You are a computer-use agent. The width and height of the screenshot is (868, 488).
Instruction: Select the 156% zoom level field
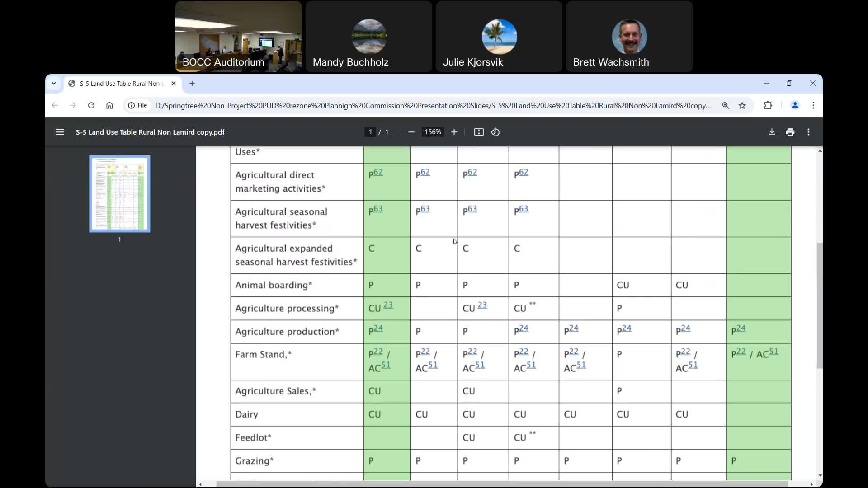tap(433, 132)
